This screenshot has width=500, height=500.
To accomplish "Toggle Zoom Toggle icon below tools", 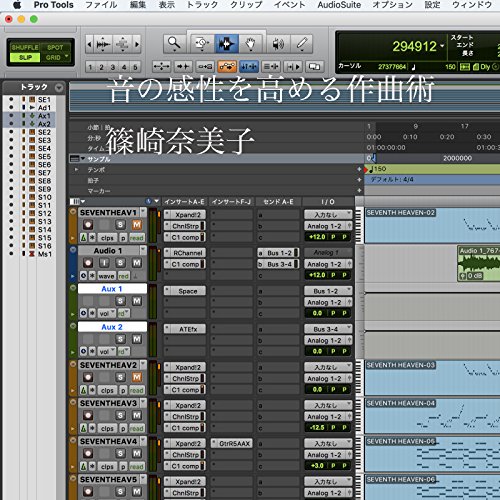I will click(161, 67).
